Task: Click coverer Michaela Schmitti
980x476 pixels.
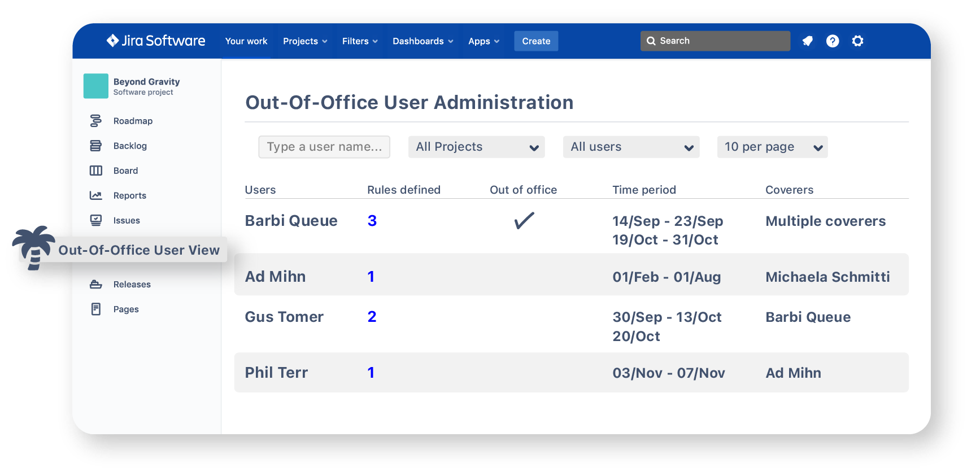Action: (x=827, y=277)
